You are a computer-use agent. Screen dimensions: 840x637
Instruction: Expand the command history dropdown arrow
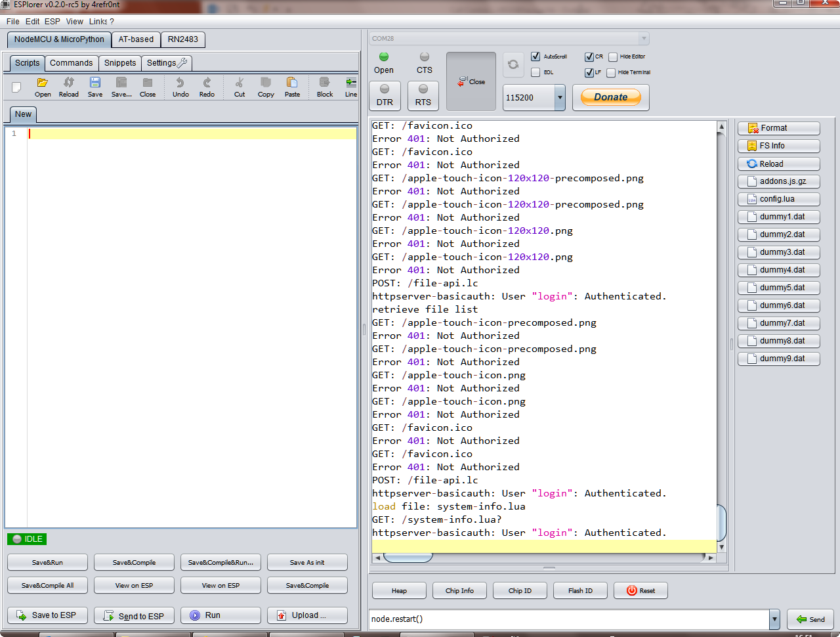point(774,619)
